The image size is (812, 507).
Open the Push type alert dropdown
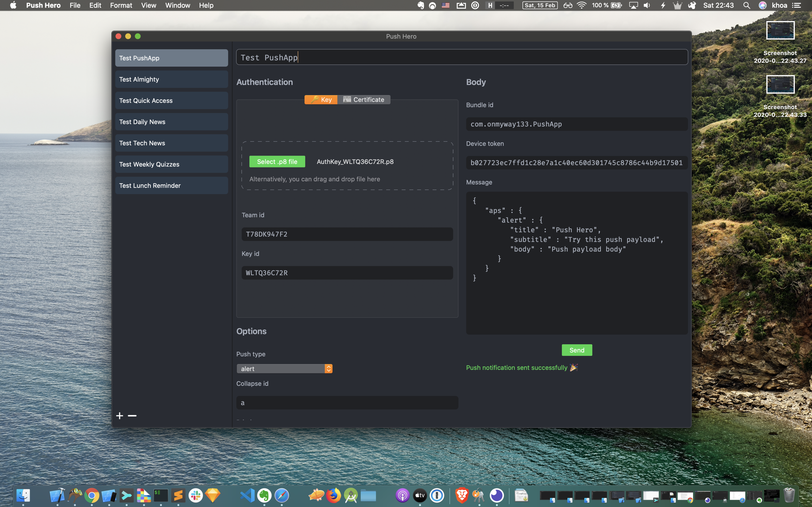click(x=284, y=368)
